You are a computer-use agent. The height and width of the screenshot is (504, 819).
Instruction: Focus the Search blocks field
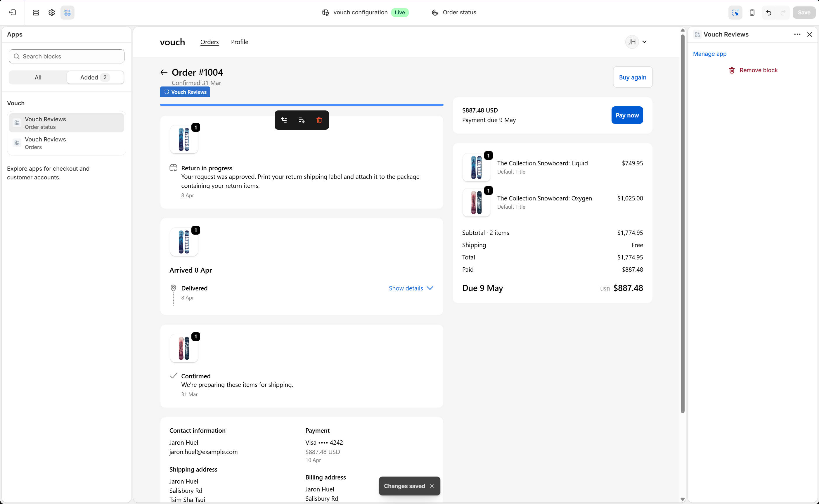[67, 56]
